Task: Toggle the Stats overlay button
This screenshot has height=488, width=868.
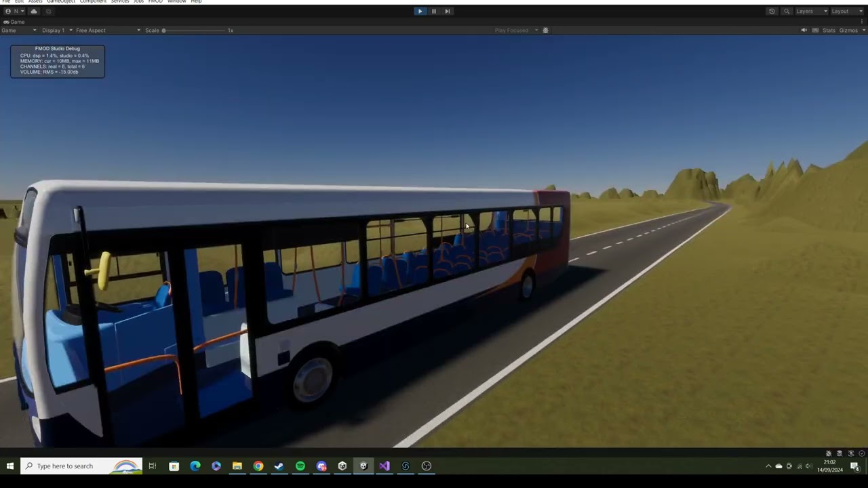Action: [829, 30]
